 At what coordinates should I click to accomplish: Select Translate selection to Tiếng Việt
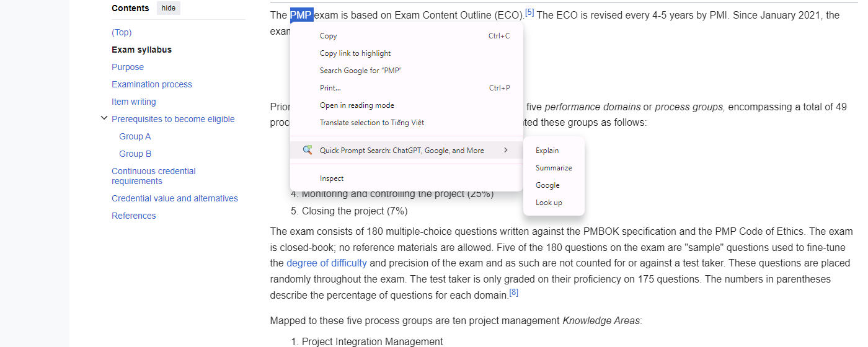(407, 123)
